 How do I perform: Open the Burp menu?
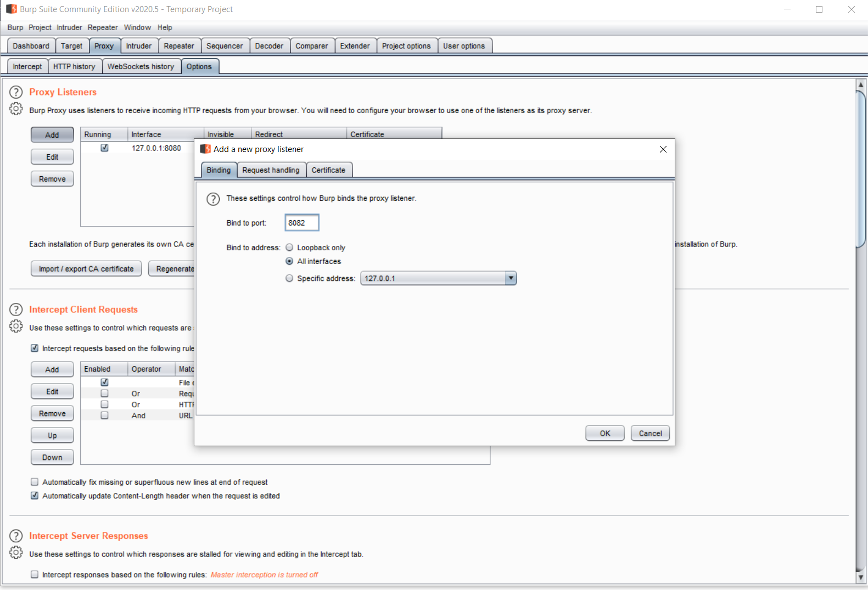point(15,27)
